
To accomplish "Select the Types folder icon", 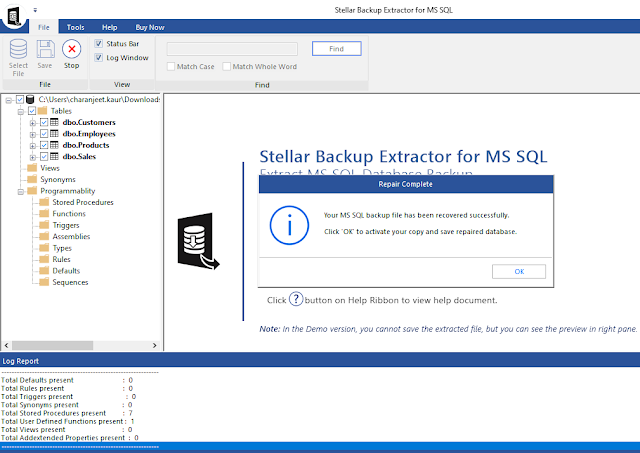I will point(44,248).
